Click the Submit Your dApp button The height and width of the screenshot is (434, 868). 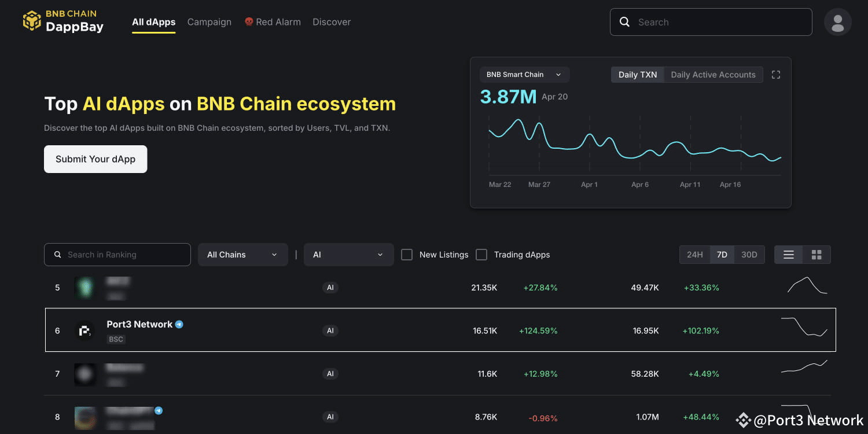95,159
